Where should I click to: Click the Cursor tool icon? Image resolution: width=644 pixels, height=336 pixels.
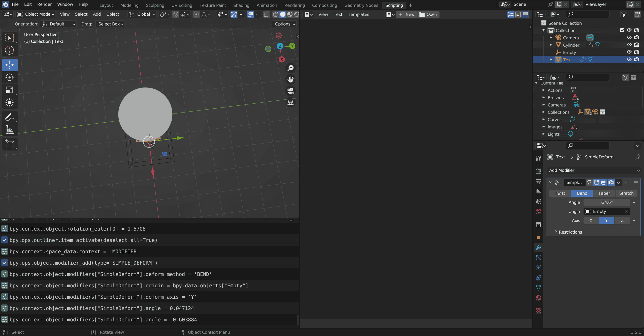pos(10,50)
